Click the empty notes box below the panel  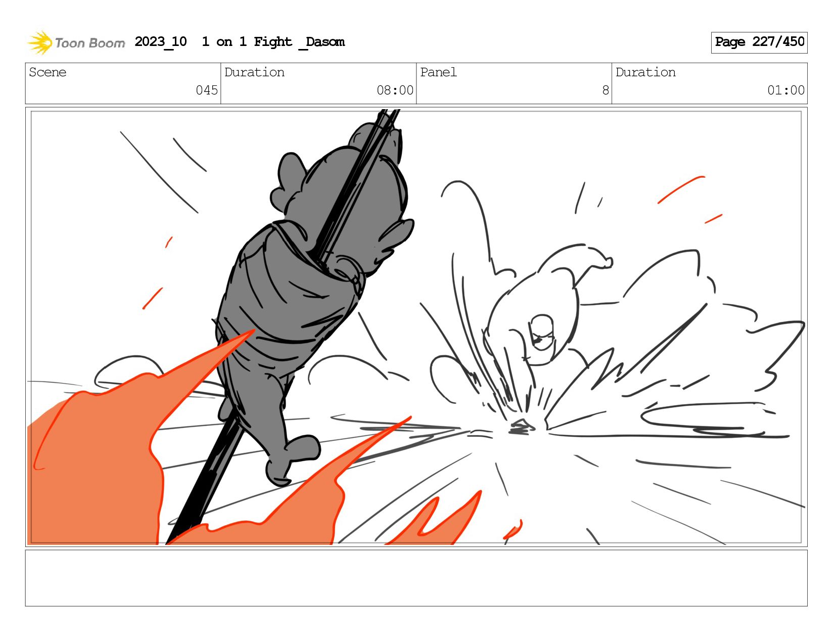pos(416,578)
